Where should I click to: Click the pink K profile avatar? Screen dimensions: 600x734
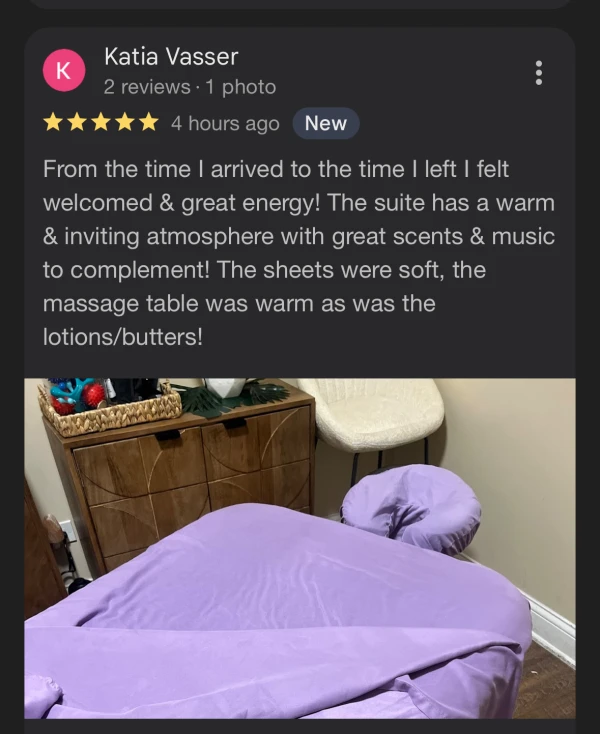64,70
